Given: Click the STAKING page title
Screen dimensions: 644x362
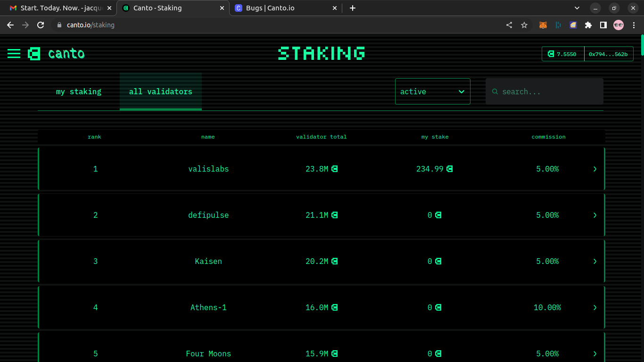Looking at the screenshot, I should (x=322, y=53).
